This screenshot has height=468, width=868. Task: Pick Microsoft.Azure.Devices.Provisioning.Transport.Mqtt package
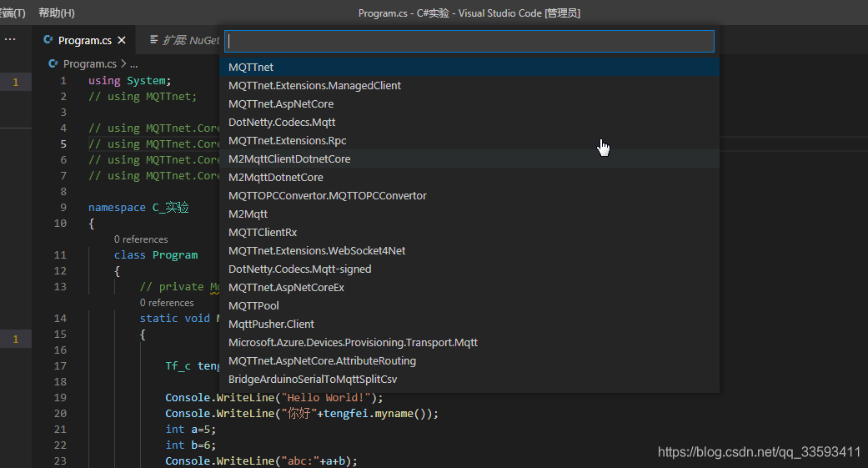469,342
